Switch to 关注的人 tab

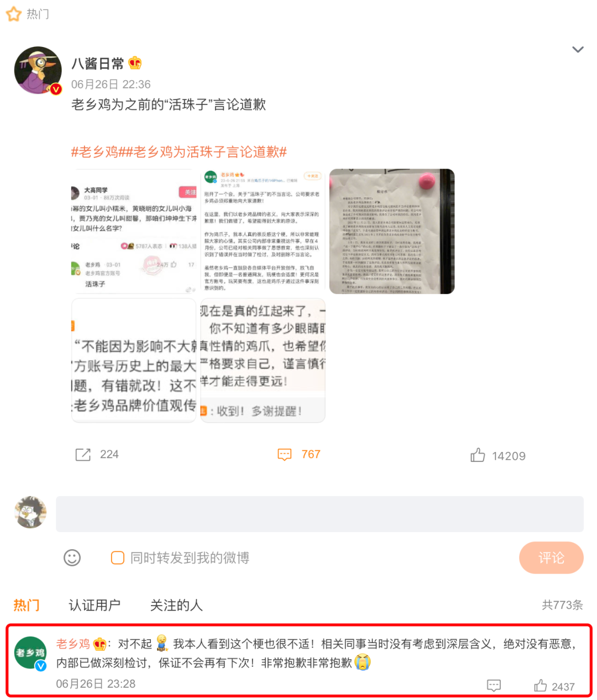pyautogui.click(x=176, y=606)
